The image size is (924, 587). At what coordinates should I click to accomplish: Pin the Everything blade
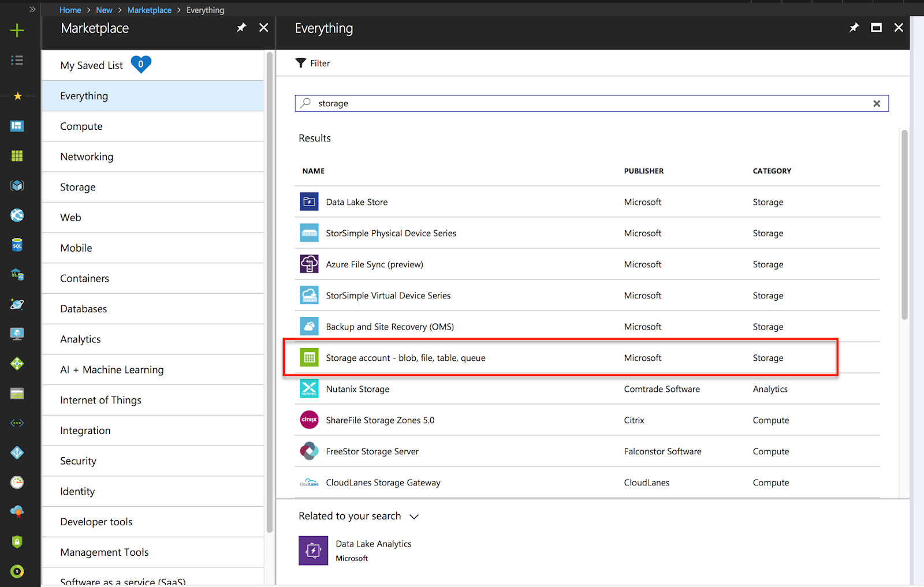tap(854, 28)
